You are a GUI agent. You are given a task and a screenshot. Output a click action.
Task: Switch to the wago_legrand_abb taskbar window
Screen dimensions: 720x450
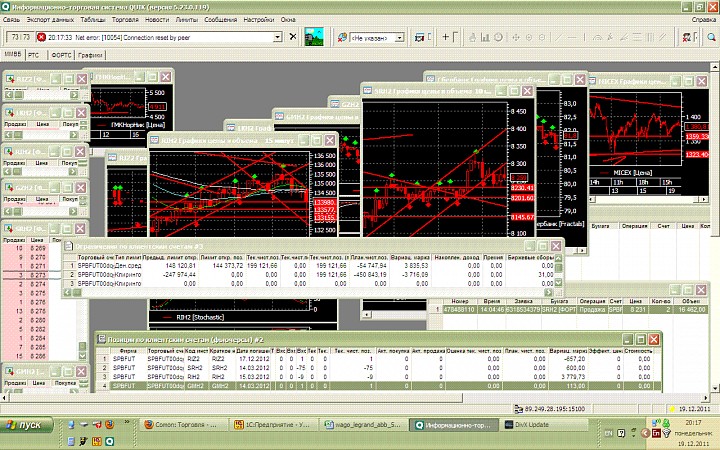point(363,425)
